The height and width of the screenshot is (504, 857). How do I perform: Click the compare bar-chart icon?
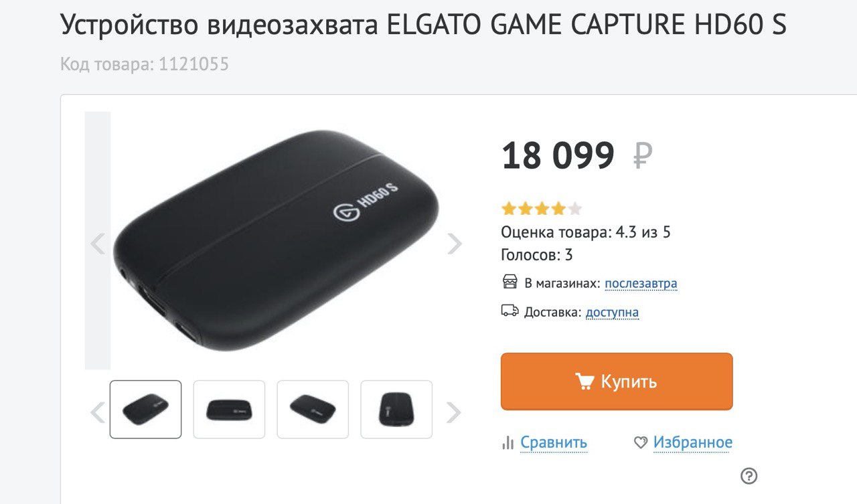508,442
